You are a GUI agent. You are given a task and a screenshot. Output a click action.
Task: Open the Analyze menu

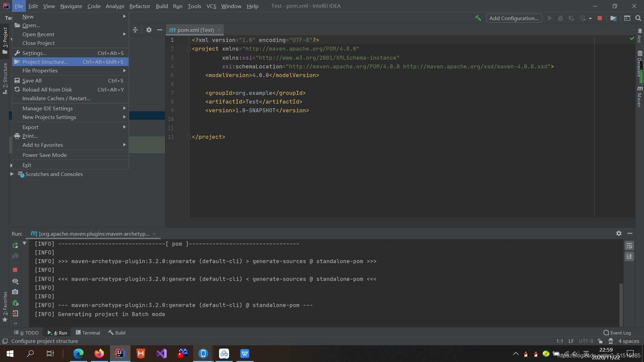(115, 6)
